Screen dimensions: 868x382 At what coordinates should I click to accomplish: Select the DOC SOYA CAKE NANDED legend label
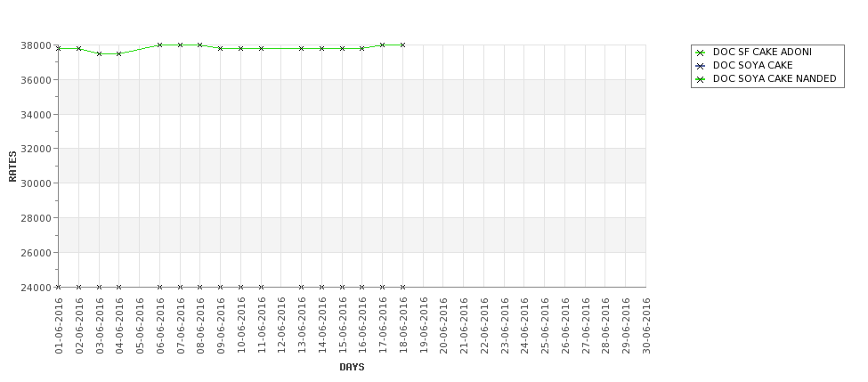(x=775, y=79)
